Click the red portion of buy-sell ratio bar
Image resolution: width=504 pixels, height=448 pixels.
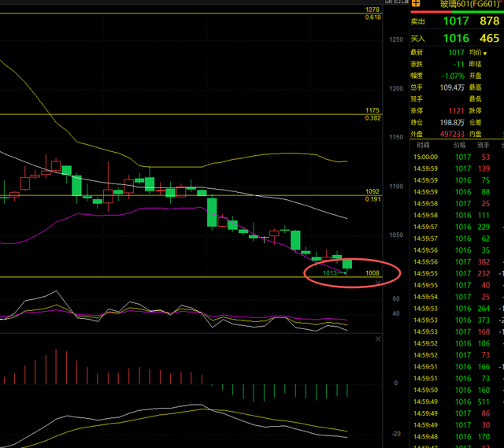(x=431, y=12)
